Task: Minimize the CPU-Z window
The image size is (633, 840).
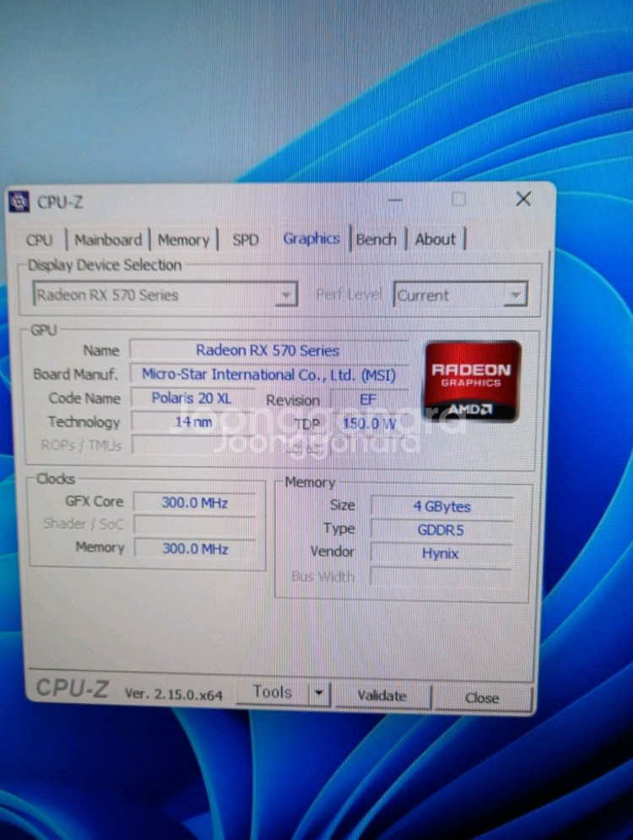Action: [x=395, y=201]
